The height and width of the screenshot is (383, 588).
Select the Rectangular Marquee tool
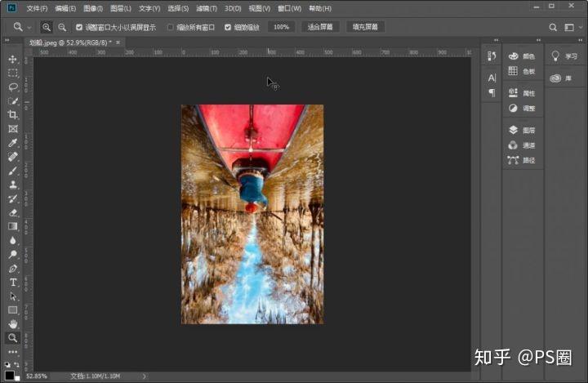pyautogui.click(x=13, y=73)
